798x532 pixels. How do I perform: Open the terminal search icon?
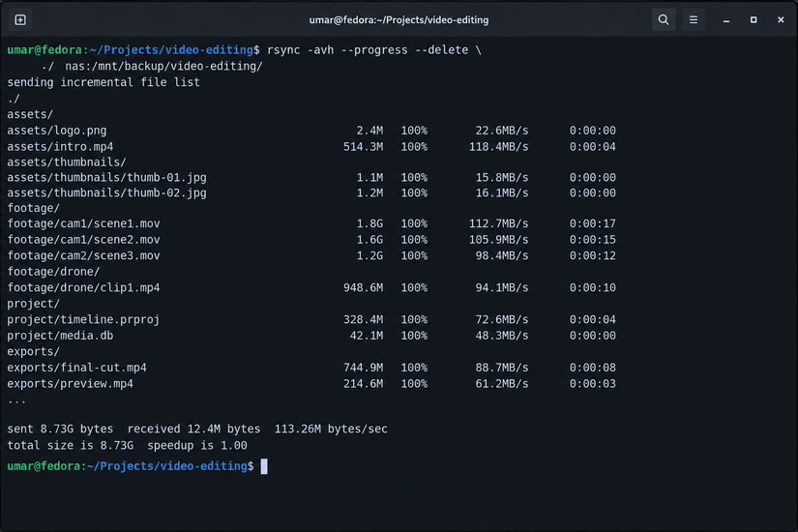coord(664,20)
